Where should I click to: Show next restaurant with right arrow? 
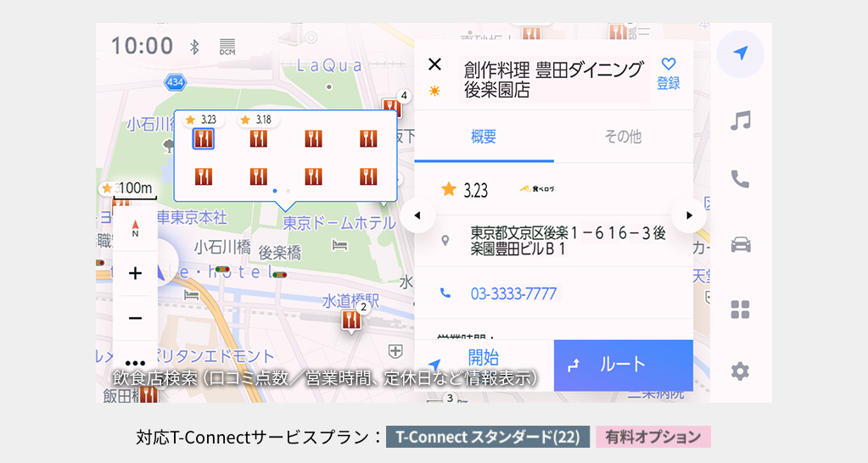tap(689, 215)
